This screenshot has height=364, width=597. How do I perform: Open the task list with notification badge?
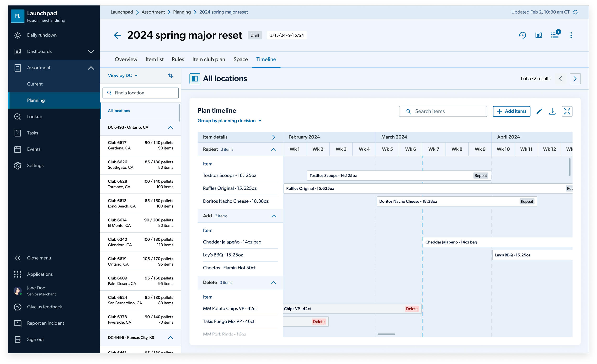point(555,35)
